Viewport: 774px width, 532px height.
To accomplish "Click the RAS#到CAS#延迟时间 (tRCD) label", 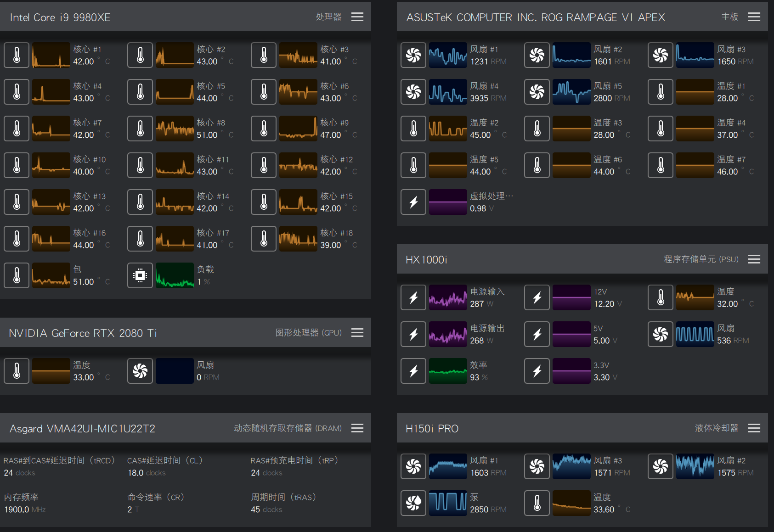I will [59, 460].
